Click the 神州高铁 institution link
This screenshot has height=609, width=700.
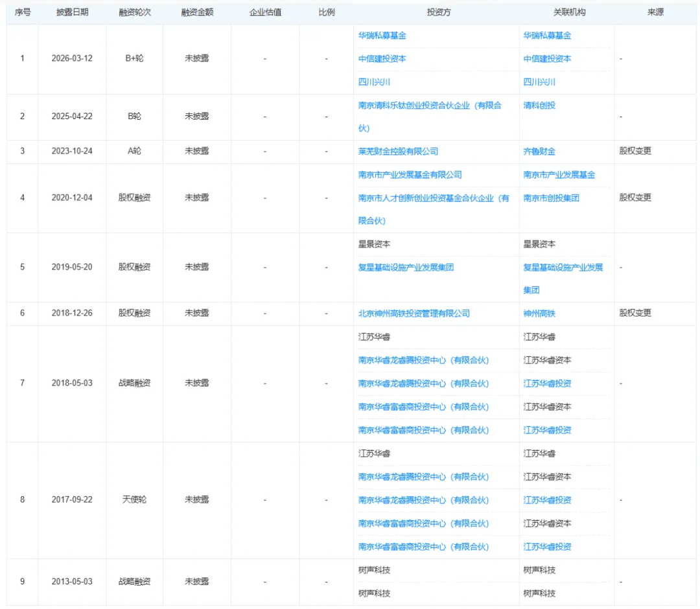coord(539,314)
